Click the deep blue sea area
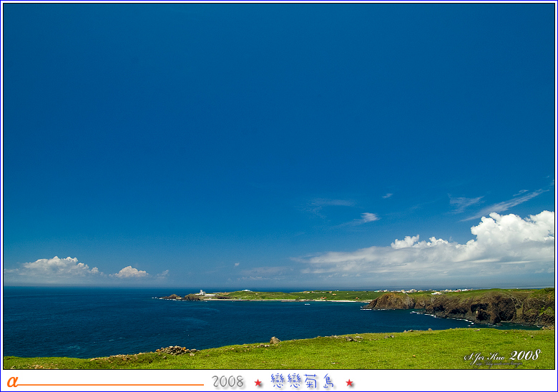The height and width of the screenshot is (392, 558). pos(107,322)
